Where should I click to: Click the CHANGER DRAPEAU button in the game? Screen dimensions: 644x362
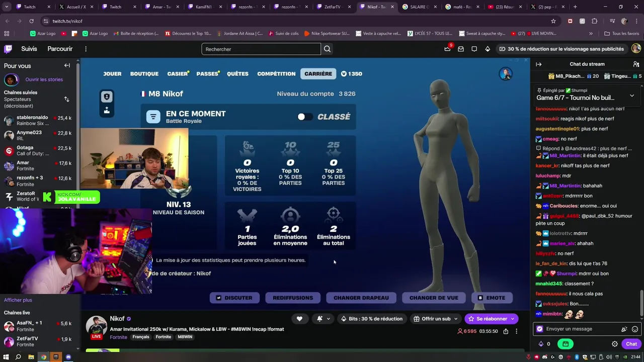coord(361,298)
